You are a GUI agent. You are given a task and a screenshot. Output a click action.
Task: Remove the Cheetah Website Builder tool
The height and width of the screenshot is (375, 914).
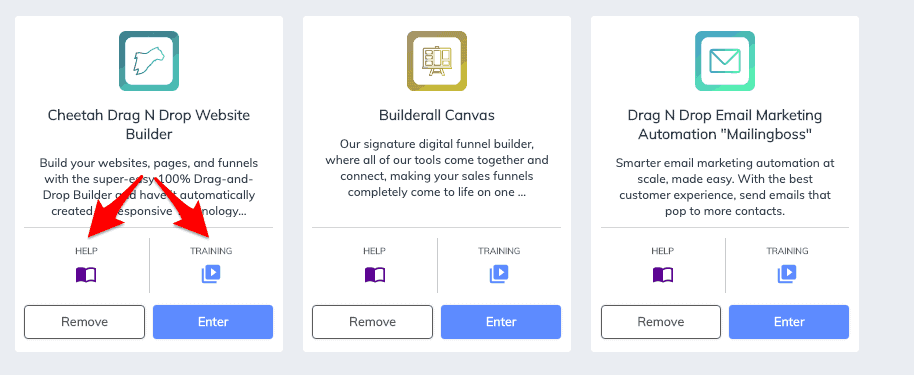point(85,322)
